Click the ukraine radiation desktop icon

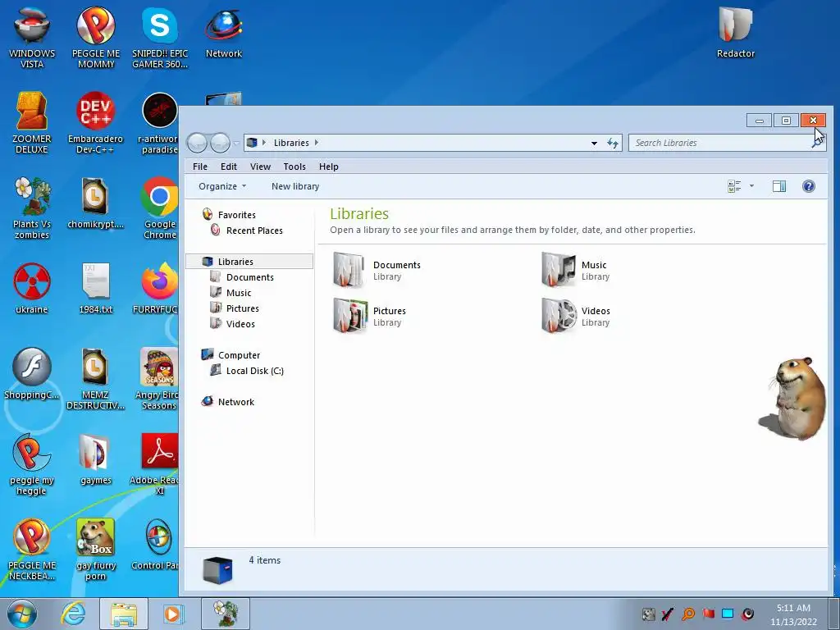pos(32,288)
